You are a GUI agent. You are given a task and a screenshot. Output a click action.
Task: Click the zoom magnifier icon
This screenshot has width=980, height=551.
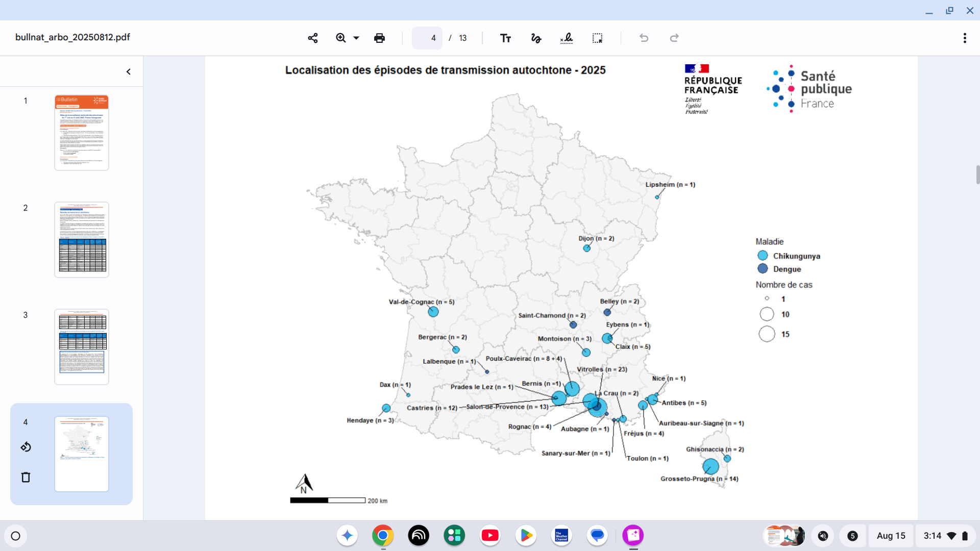pos(341,38)
